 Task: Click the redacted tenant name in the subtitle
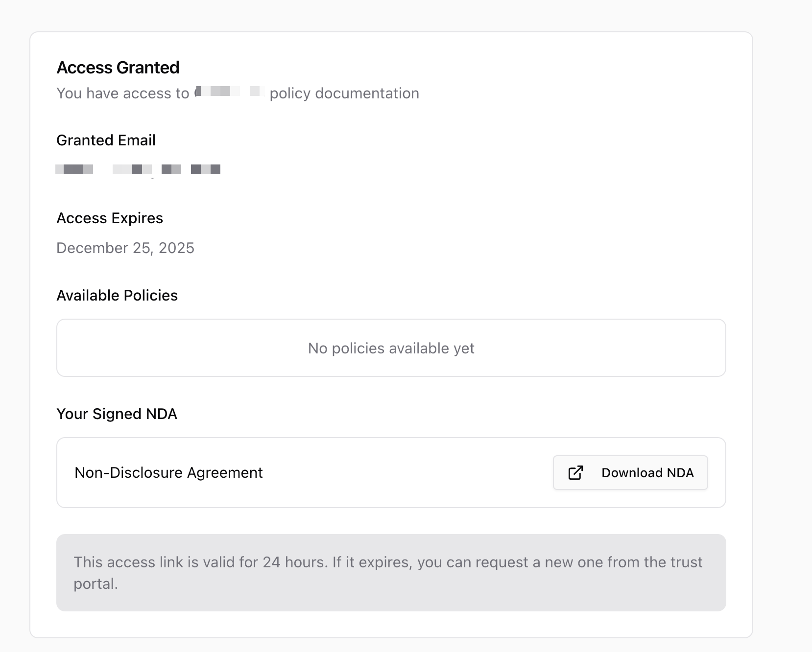click(227, 92)
